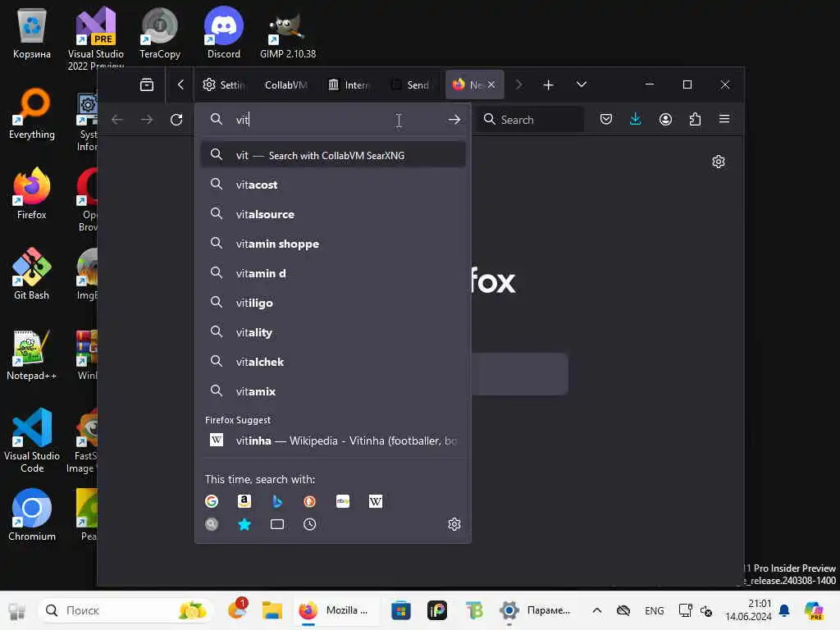Image resolution: width=840 pixels, height=630 pixels.
Task: Pick the 'vitalchek' suggestion
Action: [x=333, y=362]
